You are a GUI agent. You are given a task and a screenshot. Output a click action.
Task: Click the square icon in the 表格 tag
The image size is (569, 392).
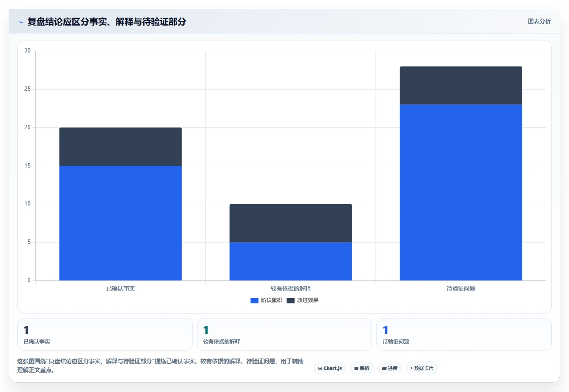356,368
